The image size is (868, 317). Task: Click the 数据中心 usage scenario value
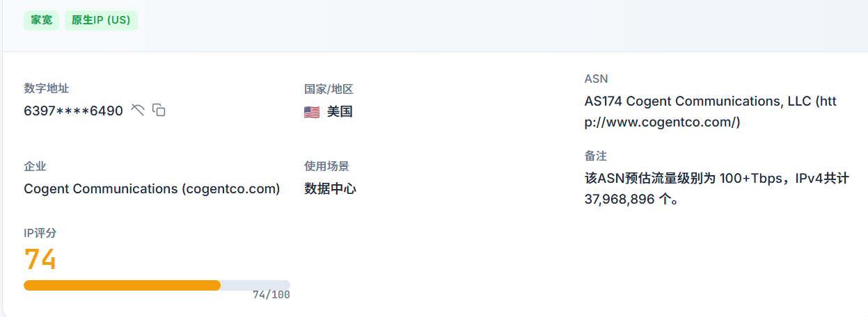[330, 188]
